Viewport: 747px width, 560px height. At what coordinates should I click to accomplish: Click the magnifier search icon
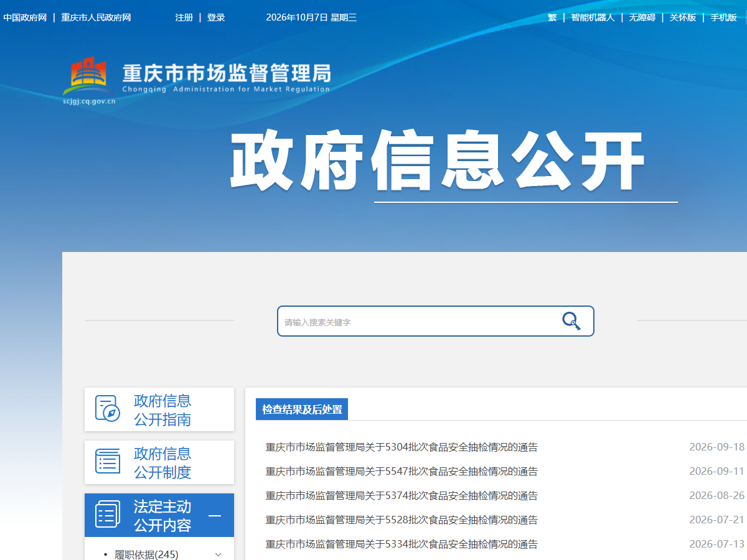(571, 321)
